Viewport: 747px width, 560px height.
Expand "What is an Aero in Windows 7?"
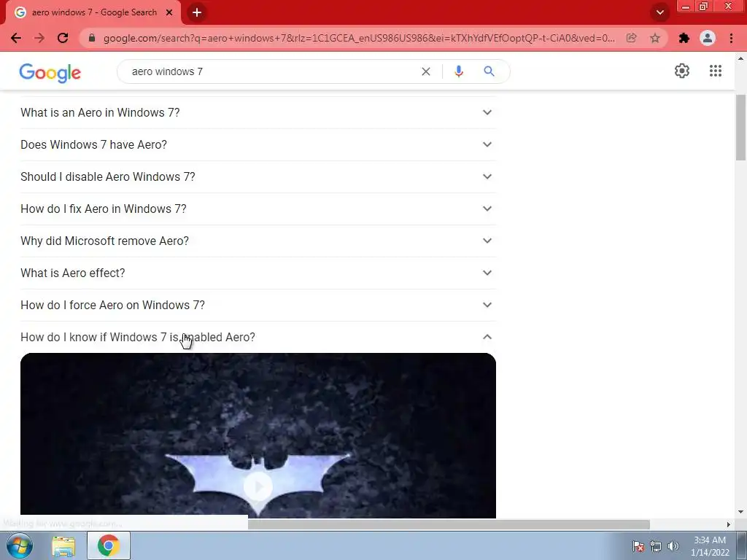click(258, 112)
